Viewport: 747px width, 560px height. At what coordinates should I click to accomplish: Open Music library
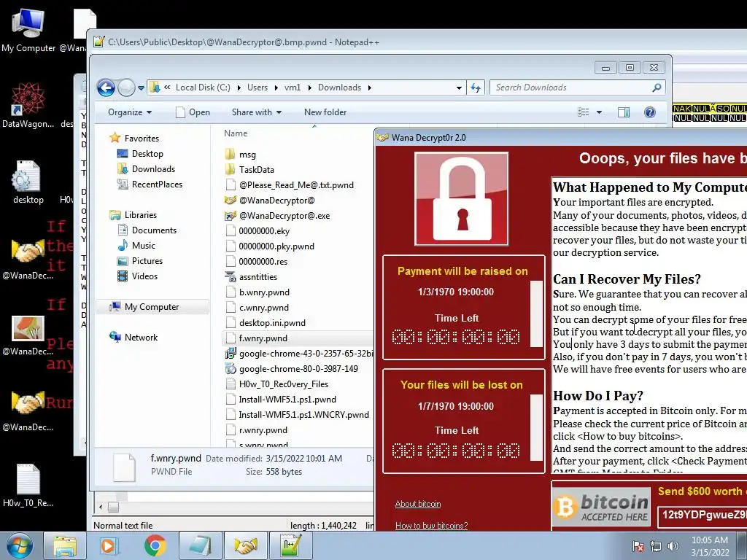coord(136,246)
